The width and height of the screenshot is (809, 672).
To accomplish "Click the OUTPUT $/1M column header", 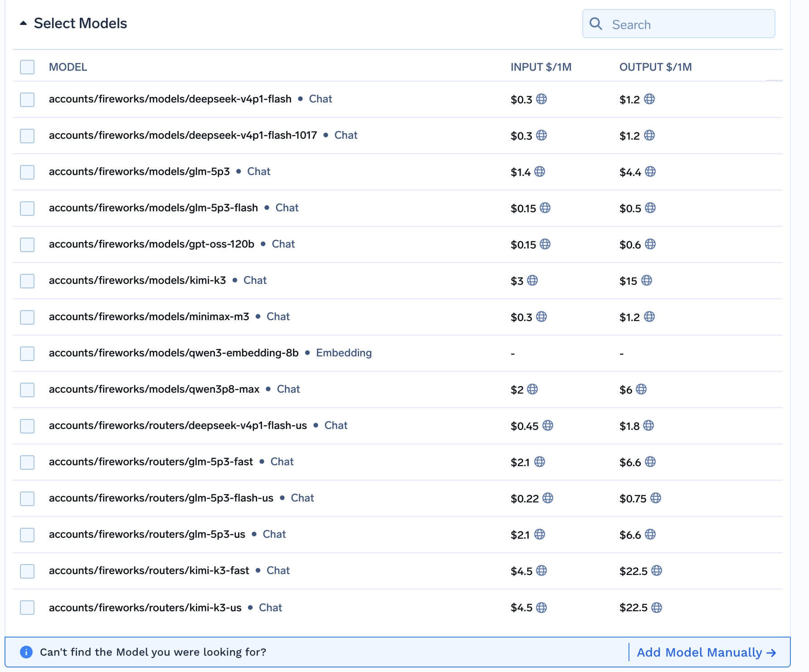I will click(x=656, y=67).
